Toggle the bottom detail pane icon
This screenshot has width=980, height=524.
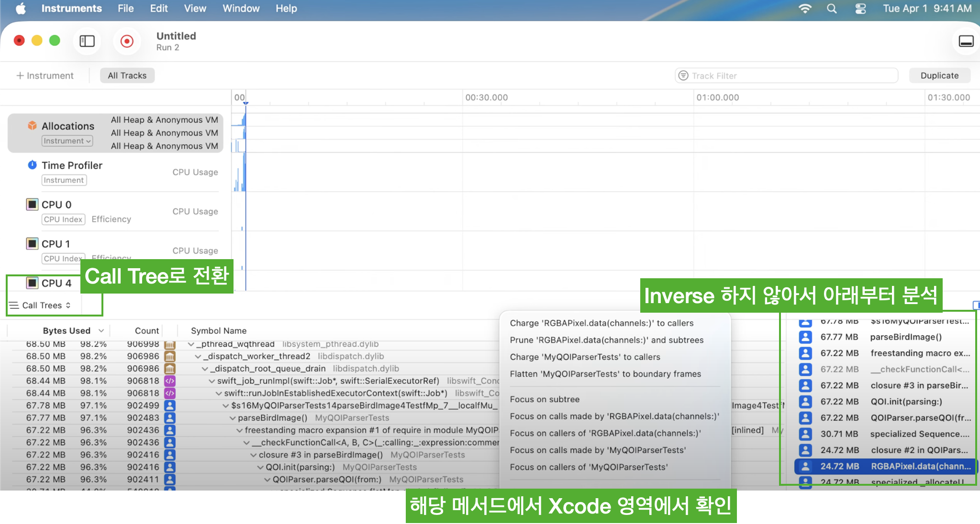tap(966, 42)
